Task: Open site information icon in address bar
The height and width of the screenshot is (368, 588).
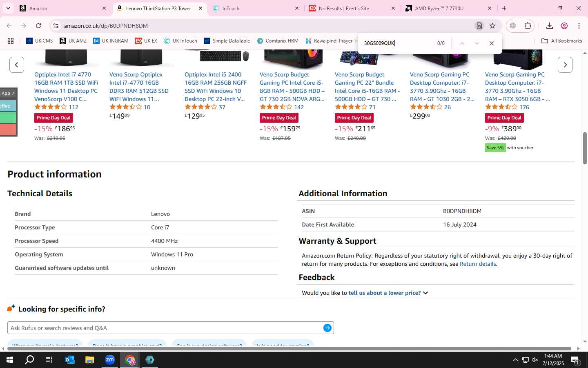Action: coord(56,26)
